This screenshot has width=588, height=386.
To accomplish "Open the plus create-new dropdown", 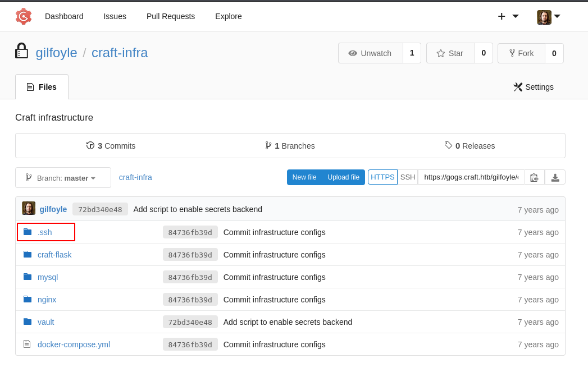I will coord(508,16).
